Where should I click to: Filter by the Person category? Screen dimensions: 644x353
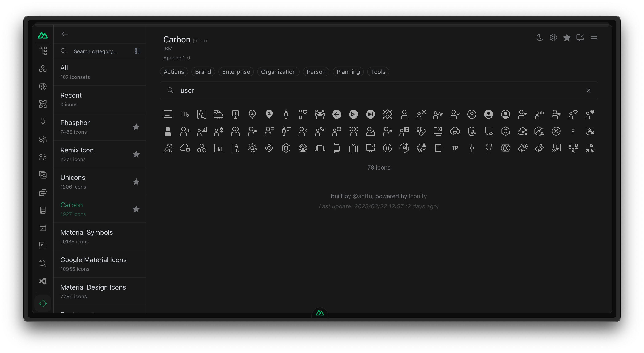(316, 72)
